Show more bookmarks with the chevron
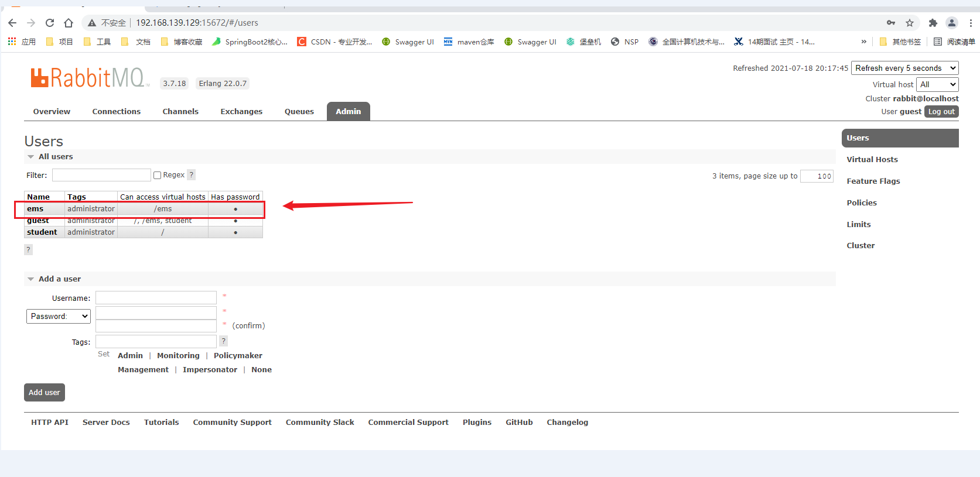Screen dimensions: 980x477 (x=863, y=42)
